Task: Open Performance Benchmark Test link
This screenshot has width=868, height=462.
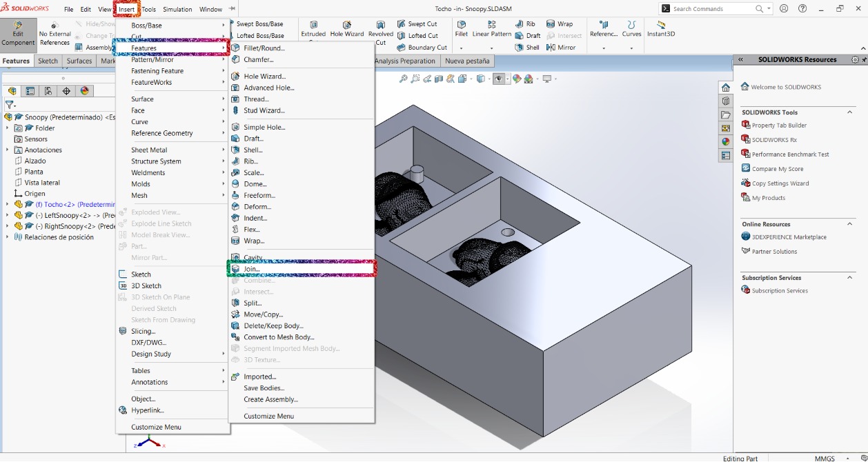Action: coord(791,154)
